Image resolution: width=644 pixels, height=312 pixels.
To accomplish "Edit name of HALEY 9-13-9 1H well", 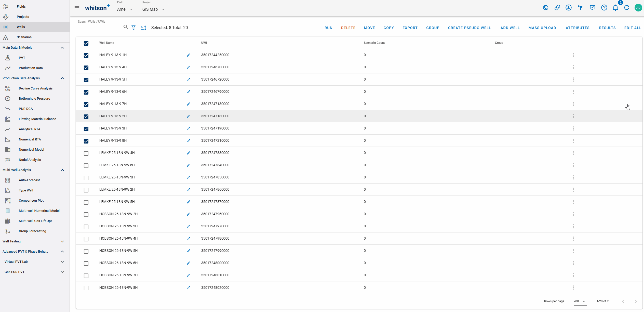I will 189,55.
